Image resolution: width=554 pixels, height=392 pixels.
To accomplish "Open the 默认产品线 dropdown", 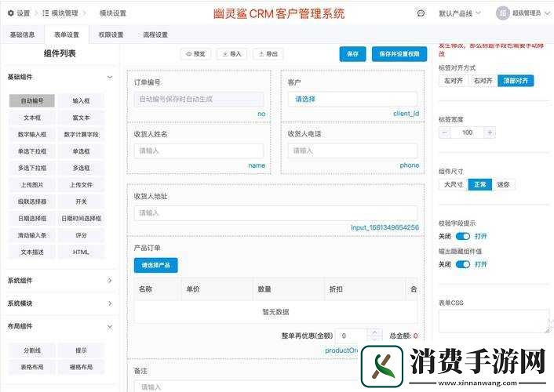I will coord(459,13).
